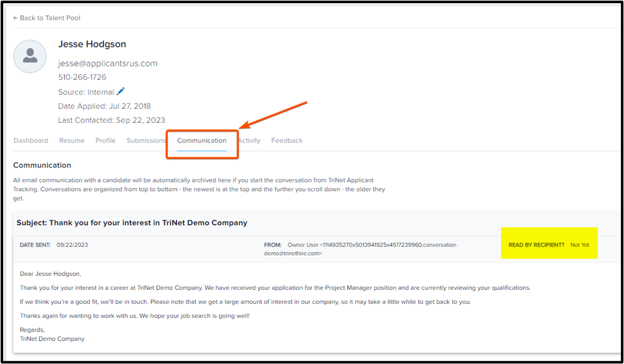Click the pencil edit icon beside Source
Viewport: 624px width, 364px height.
point(121,92)
